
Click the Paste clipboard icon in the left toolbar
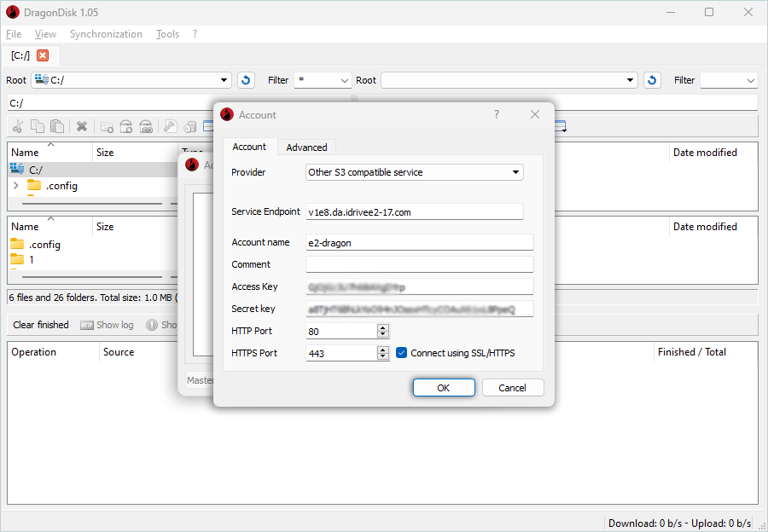pos(57,127)
